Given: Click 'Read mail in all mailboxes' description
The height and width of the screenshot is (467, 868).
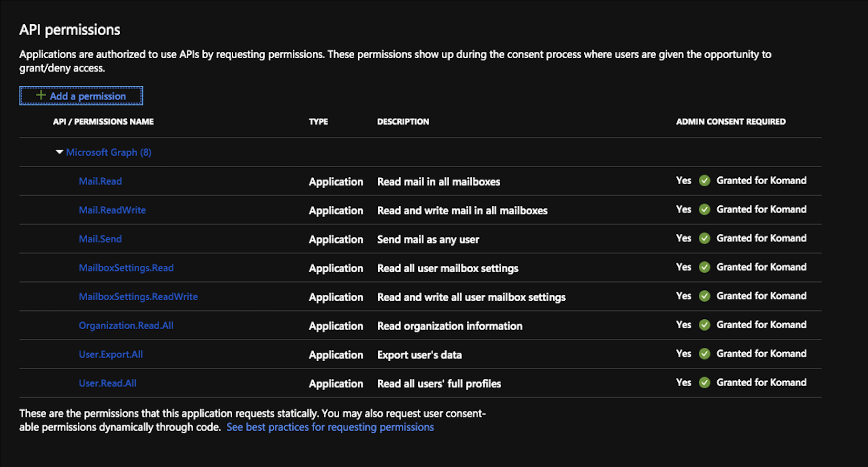Looking at the screenshot, I should (439, 182).
